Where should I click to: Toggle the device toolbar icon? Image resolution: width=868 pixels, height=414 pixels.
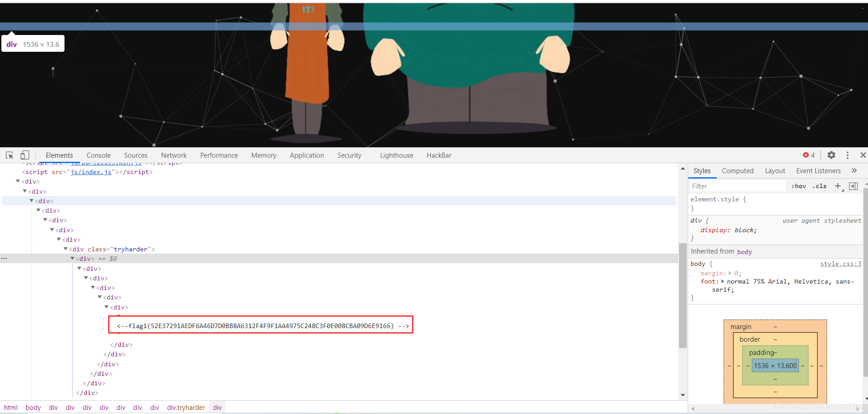pyautogui.click(x=25, y=155)
